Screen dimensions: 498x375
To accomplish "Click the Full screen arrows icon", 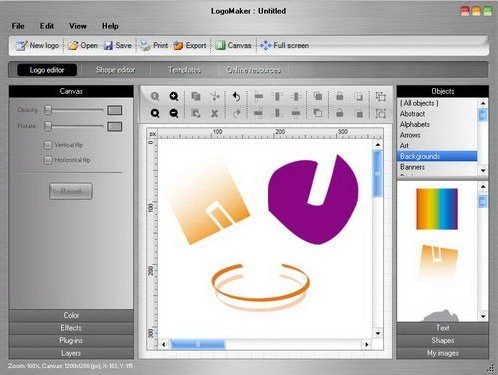I will pos(266,45).
